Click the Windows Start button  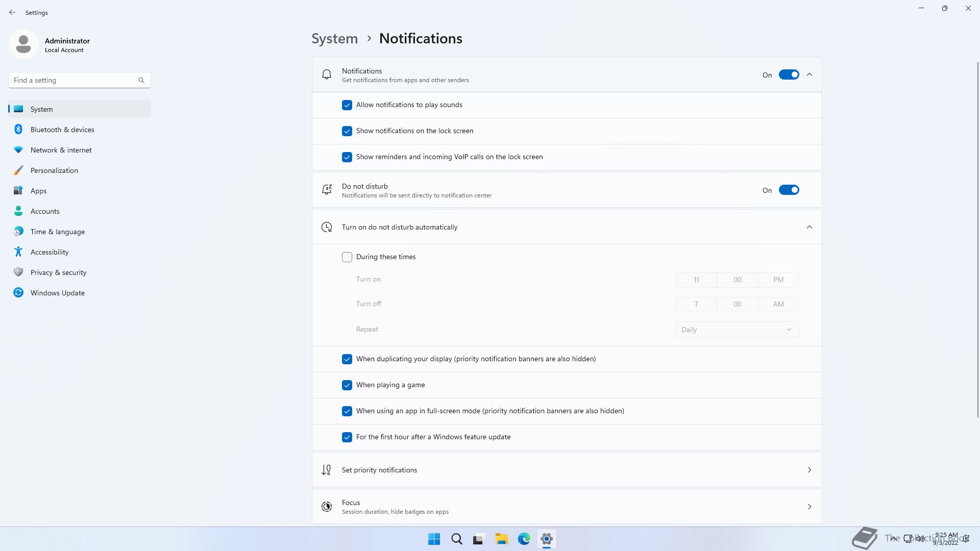click(434, 539)
